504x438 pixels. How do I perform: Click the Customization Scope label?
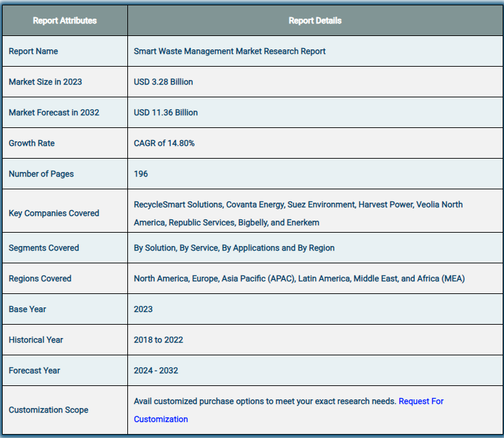[49, 410]
